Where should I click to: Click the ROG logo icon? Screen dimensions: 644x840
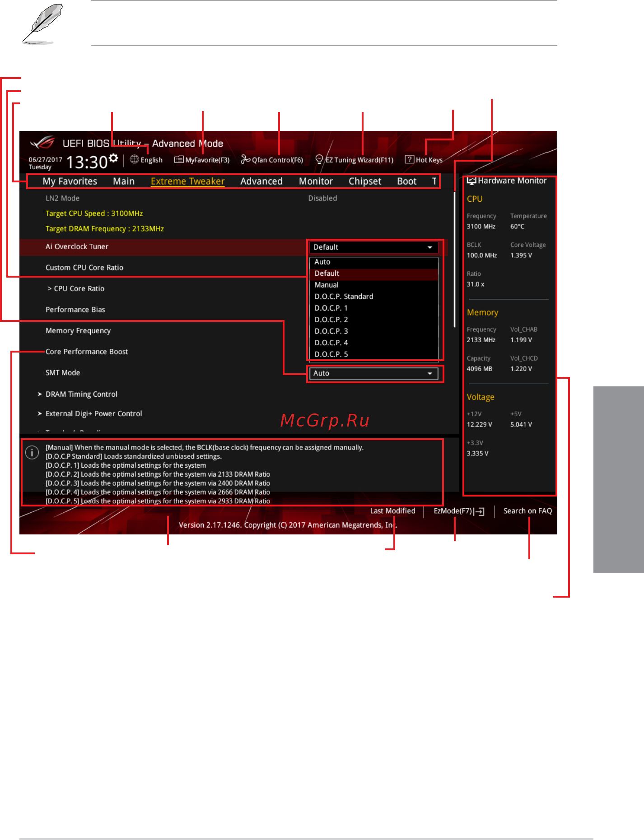coord(42,143)
